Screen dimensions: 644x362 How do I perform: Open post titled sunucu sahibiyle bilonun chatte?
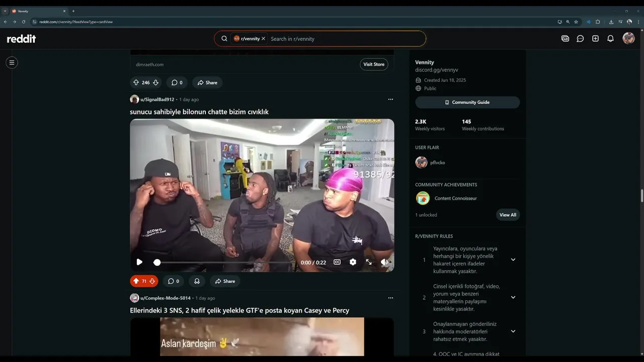pos(199,112)
